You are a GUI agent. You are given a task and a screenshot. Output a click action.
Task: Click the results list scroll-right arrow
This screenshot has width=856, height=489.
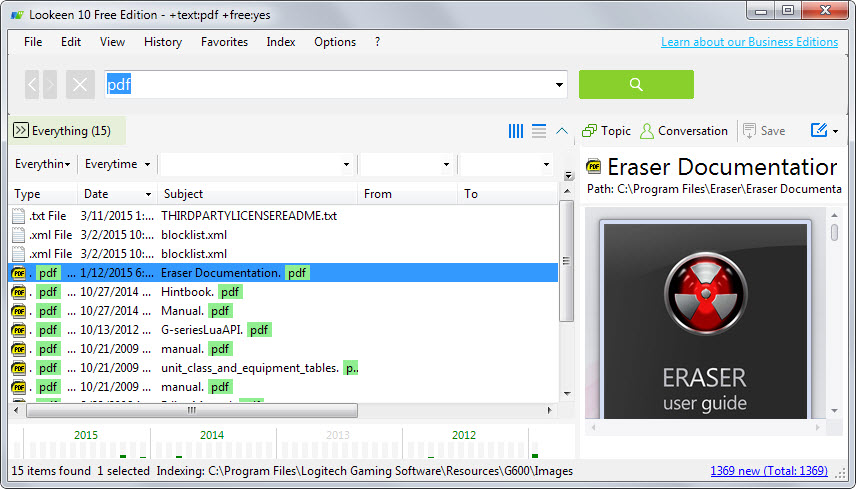550,410
